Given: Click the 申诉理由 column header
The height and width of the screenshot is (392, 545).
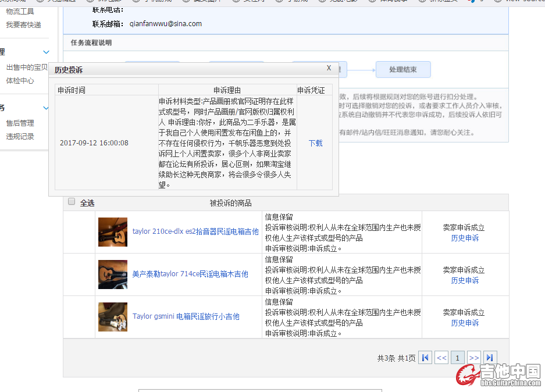Looking at the screenshot, I should [227, 90].
